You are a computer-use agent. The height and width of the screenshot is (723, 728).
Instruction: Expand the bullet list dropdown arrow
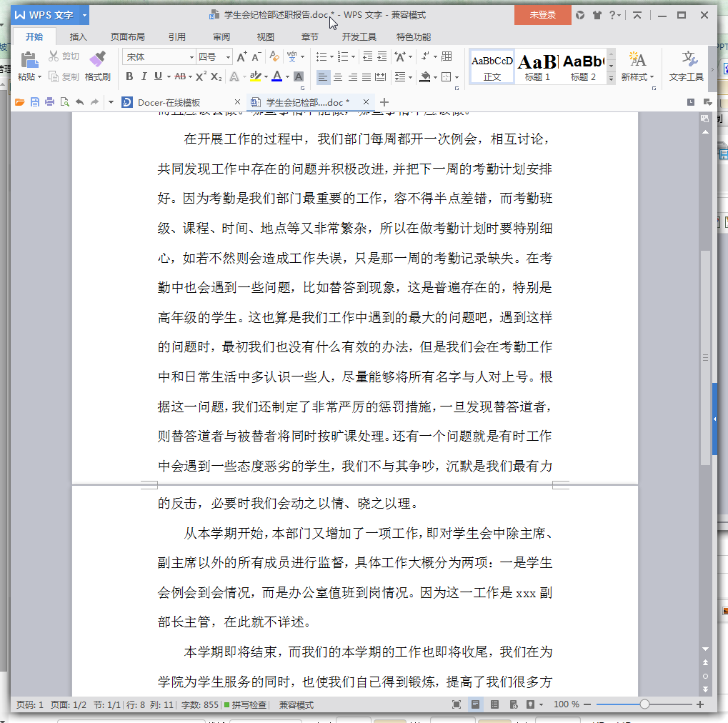(332, 57)
